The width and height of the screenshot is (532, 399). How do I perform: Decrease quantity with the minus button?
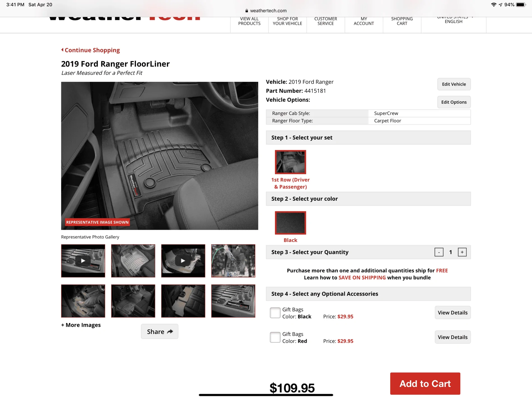pos(439,252)
